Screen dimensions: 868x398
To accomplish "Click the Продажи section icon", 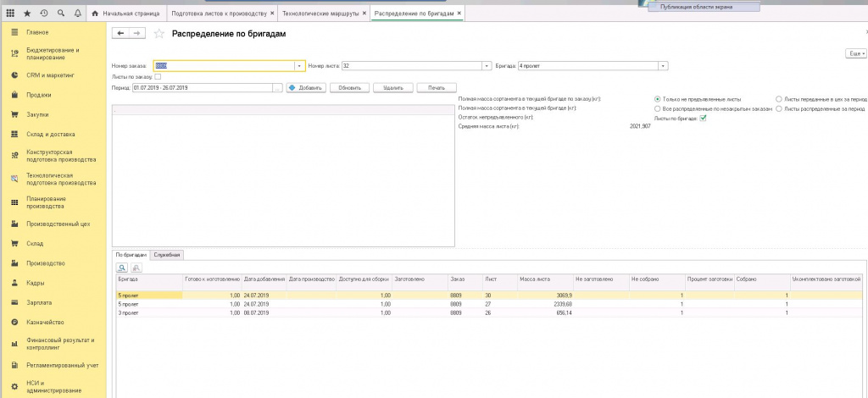I will 15,95.
